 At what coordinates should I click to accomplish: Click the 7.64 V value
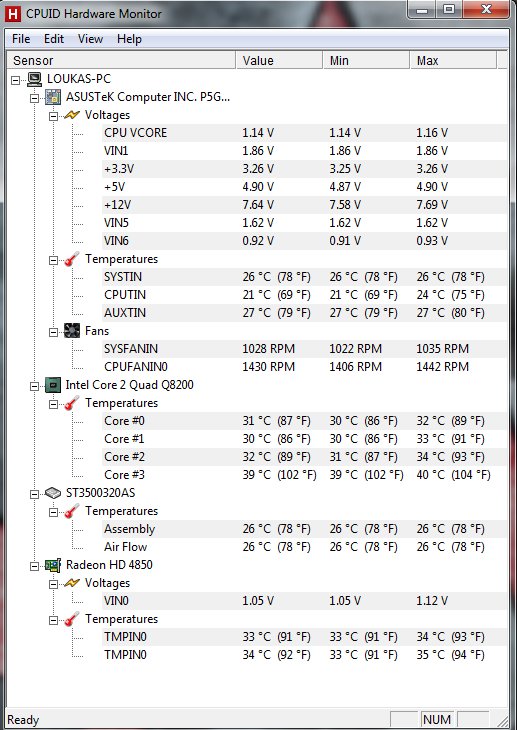(x=258, y=205)
